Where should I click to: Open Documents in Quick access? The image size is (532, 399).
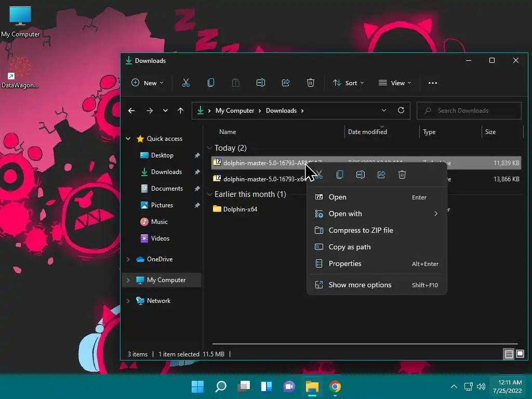point(167,188)
